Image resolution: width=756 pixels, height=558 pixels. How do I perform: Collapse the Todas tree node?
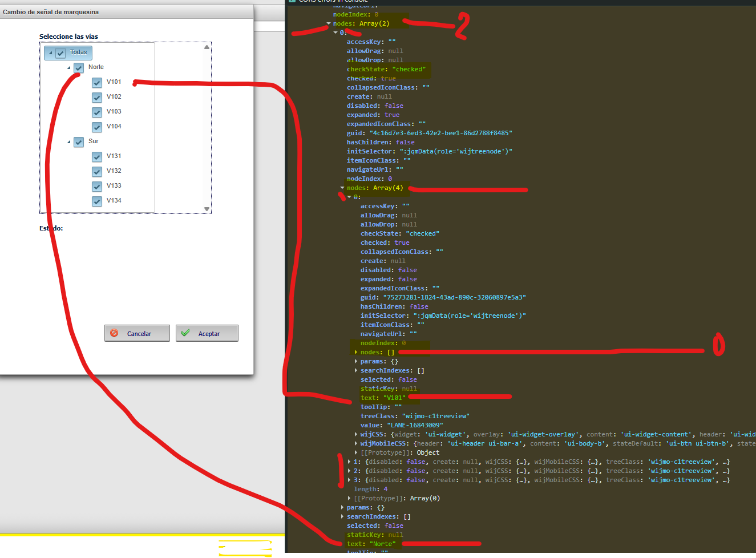pyautogui.click(x=50, y=53)
